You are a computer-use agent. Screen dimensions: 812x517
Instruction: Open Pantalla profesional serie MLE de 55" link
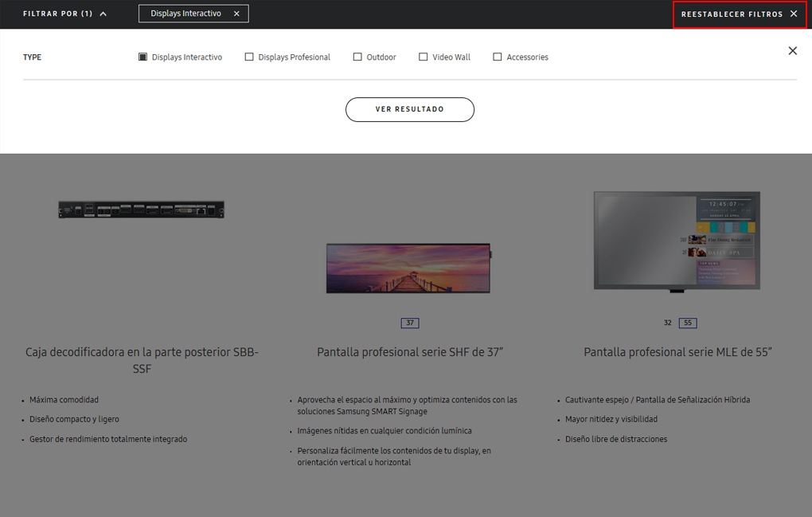(x=678, y=352)
